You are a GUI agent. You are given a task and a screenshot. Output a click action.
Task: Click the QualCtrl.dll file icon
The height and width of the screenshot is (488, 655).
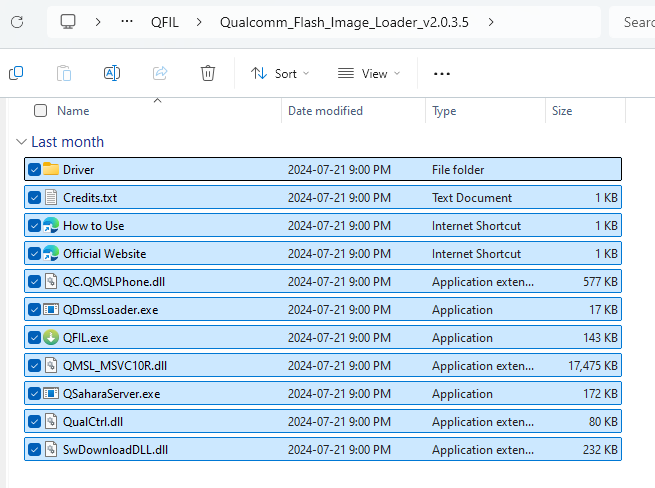[51, 421]
